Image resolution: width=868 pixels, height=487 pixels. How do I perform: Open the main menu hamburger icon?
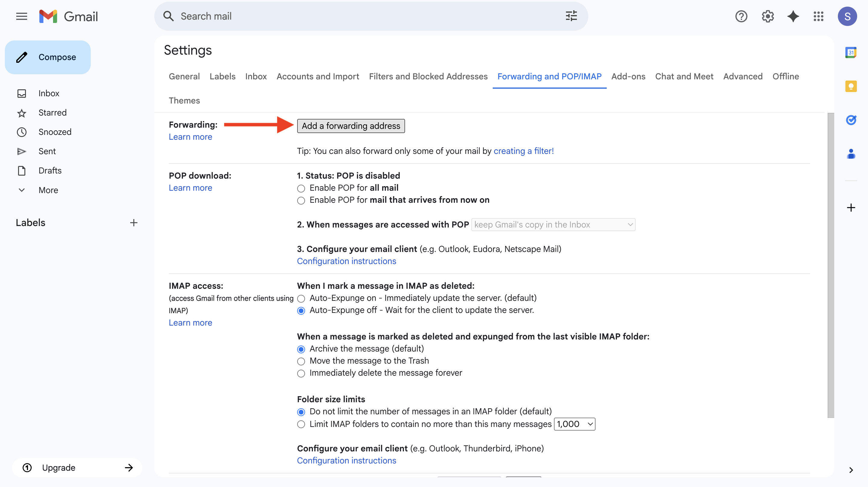22,16
